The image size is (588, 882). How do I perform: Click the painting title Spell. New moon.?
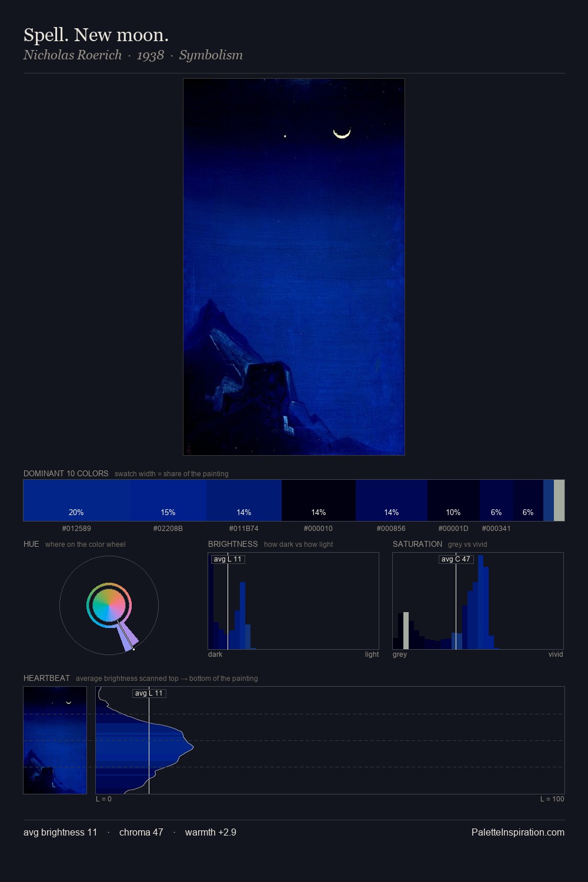[96, 35]
